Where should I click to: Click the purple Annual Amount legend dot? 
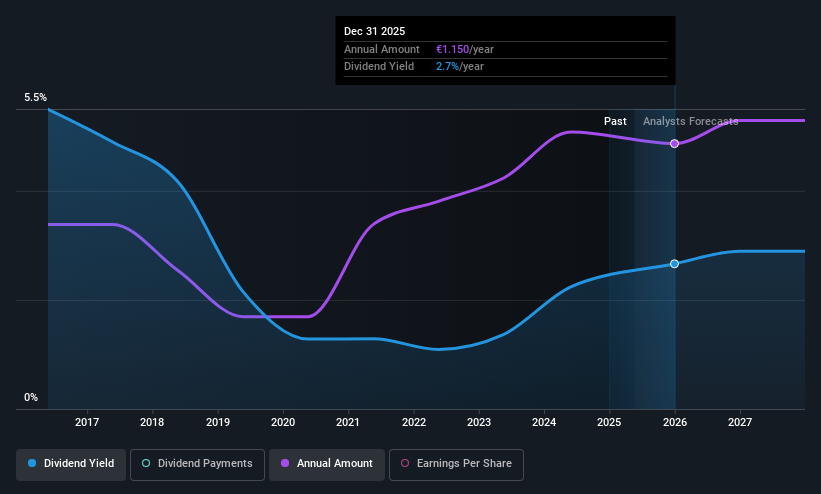[285, 463]
